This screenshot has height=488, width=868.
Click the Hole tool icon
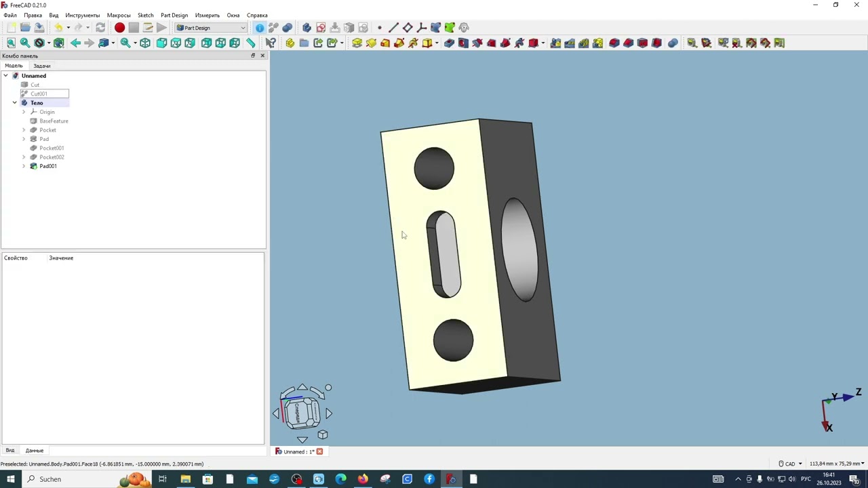click(x=463, y=43)
